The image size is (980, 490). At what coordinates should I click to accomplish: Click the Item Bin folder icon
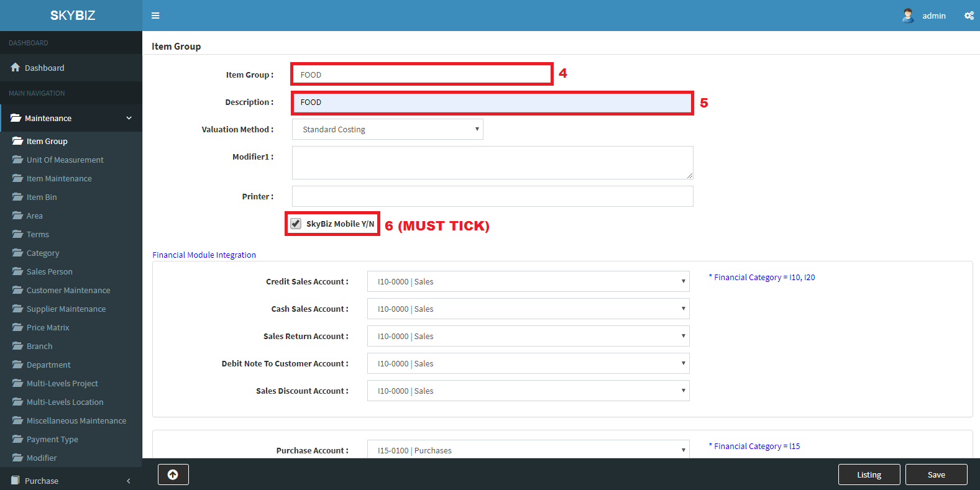(x=17, y=197)
